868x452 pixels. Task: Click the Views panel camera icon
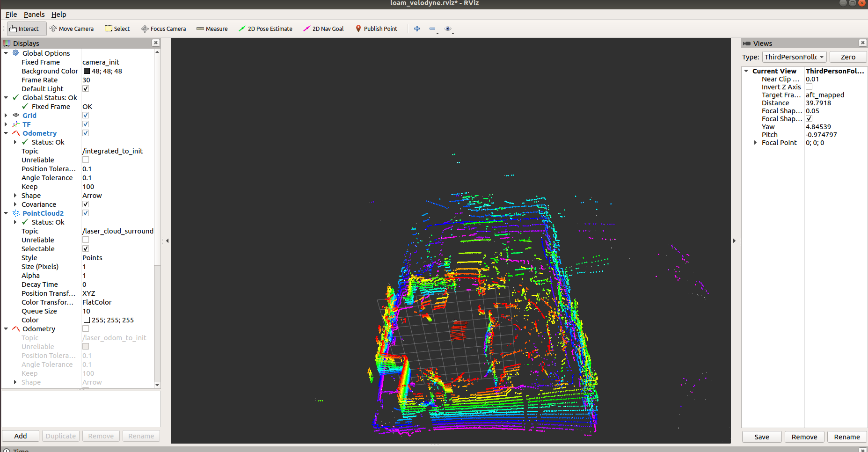point(747,43)
